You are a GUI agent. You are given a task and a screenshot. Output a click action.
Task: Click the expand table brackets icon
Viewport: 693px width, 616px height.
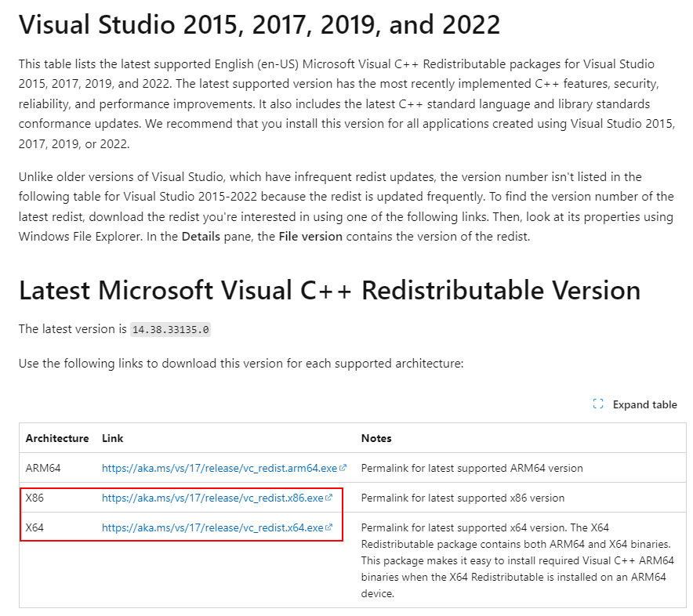[x=598, y=404]
